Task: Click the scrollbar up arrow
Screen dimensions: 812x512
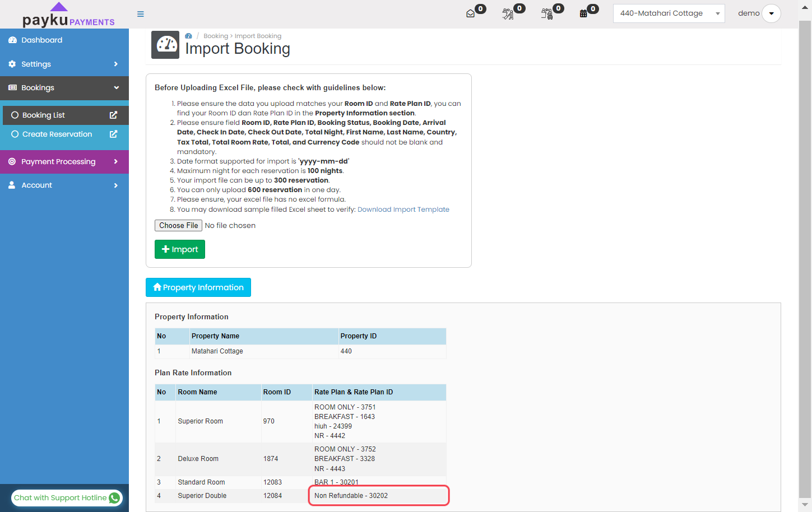Action: click(805, 6)
